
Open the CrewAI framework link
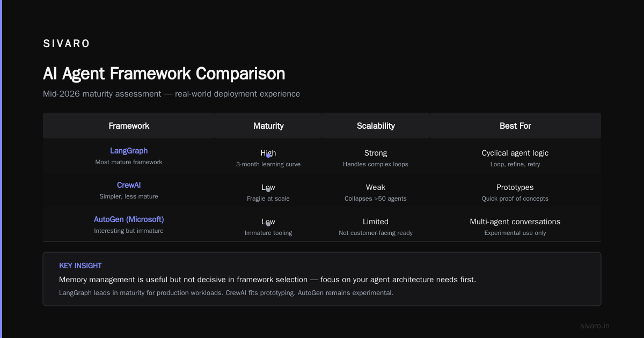(129, 185)
